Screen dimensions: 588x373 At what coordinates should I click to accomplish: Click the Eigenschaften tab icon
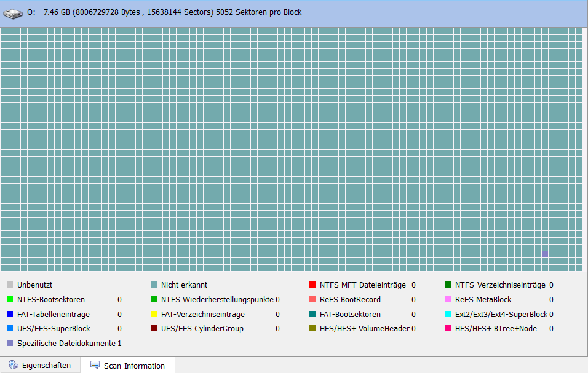point(13,365)
